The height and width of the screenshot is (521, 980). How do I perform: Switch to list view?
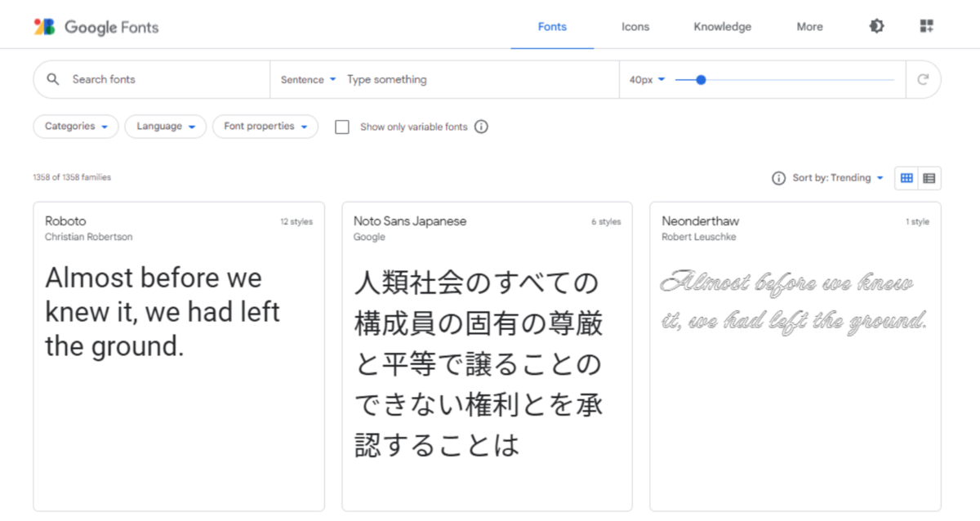tap(929, 178)
